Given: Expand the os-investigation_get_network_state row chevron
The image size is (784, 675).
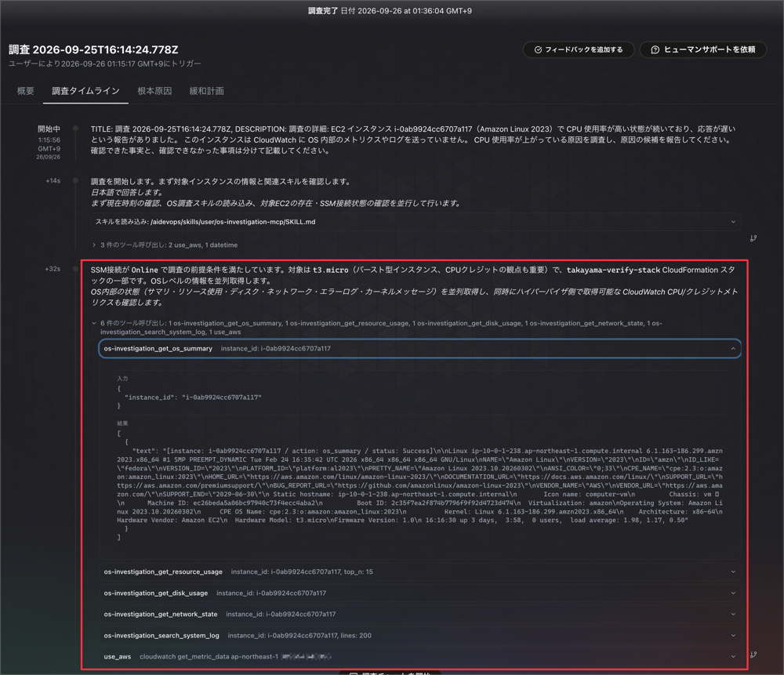Looking at the screenshot, I should 733,614.
